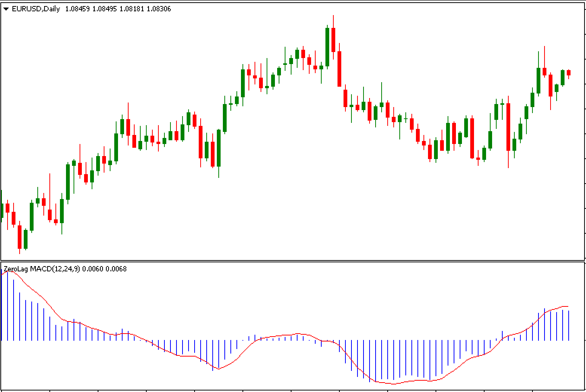Select the EURUSD,Daily chart title text

[36, 9]
